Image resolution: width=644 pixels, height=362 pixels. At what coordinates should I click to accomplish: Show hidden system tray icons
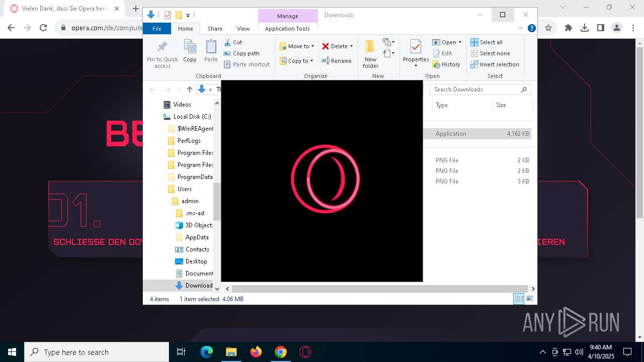(x=542, y=352)
